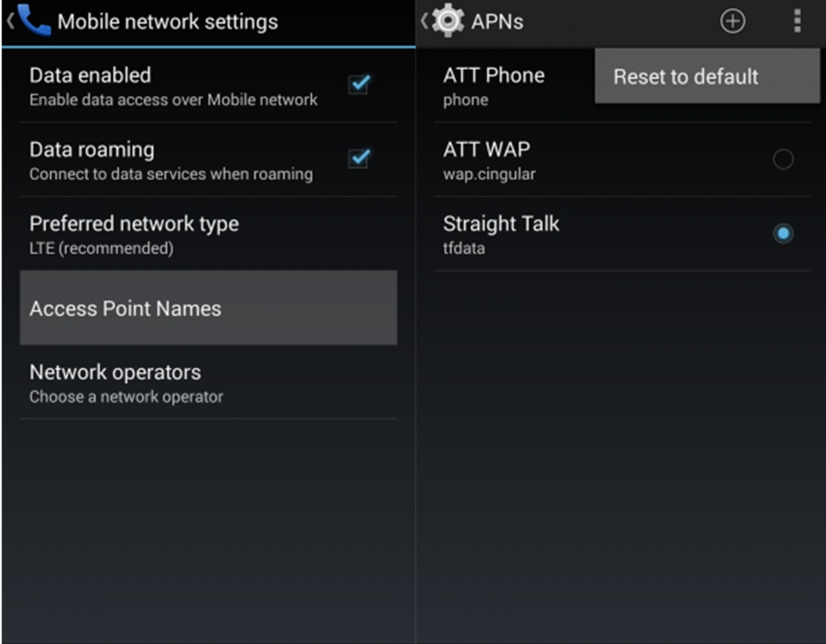826x644 pixels.
Task: Tap the phone icon in Mobile network settings header
Action: [x=35, y=21]
